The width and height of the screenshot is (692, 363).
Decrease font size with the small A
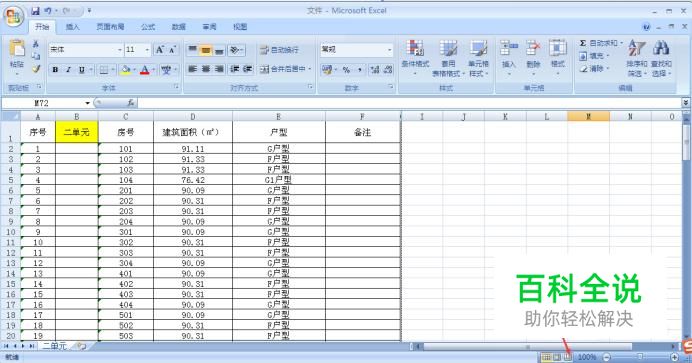[172, 50]
